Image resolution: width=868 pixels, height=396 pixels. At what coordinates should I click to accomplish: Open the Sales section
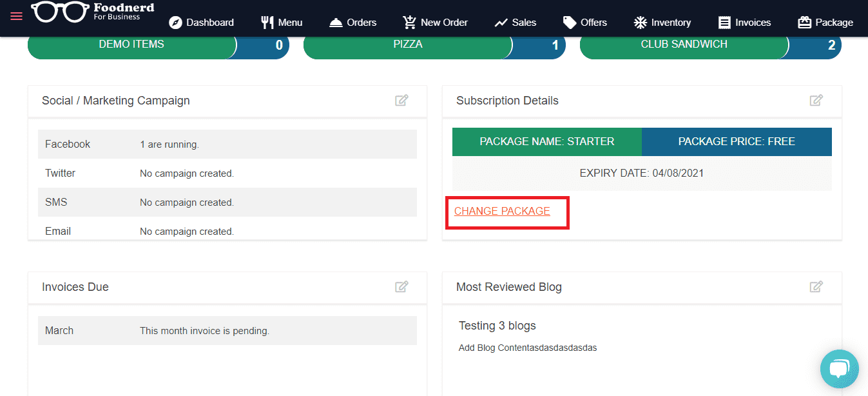515,23
